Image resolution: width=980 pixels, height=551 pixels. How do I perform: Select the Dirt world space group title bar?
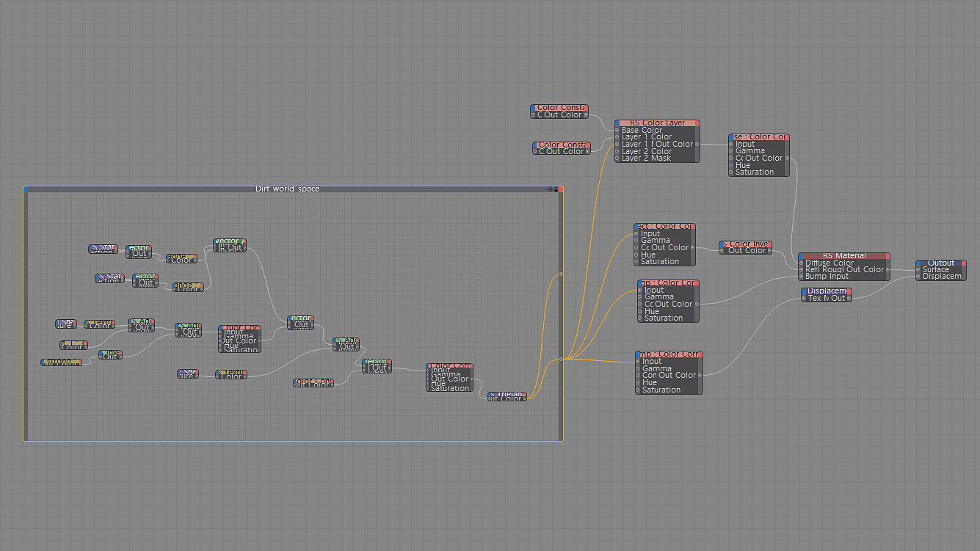tap(287, 189)
